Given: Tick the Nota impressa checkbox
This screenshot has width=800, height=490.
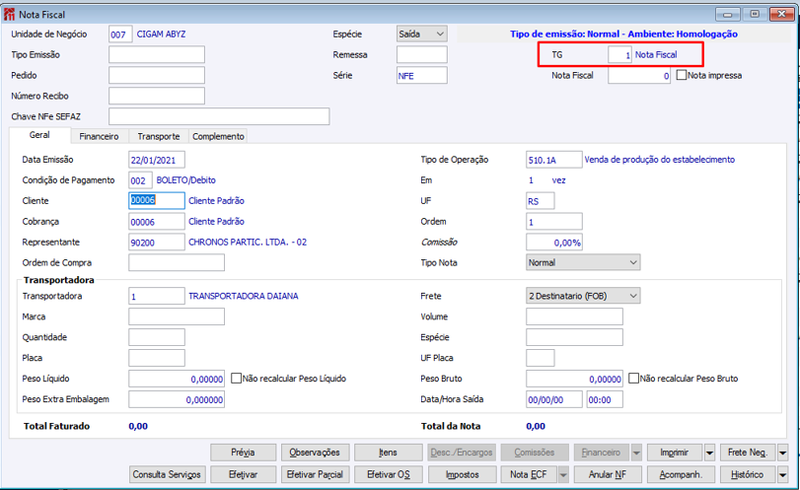Looking at the screenshot, I should click(681, 75).
